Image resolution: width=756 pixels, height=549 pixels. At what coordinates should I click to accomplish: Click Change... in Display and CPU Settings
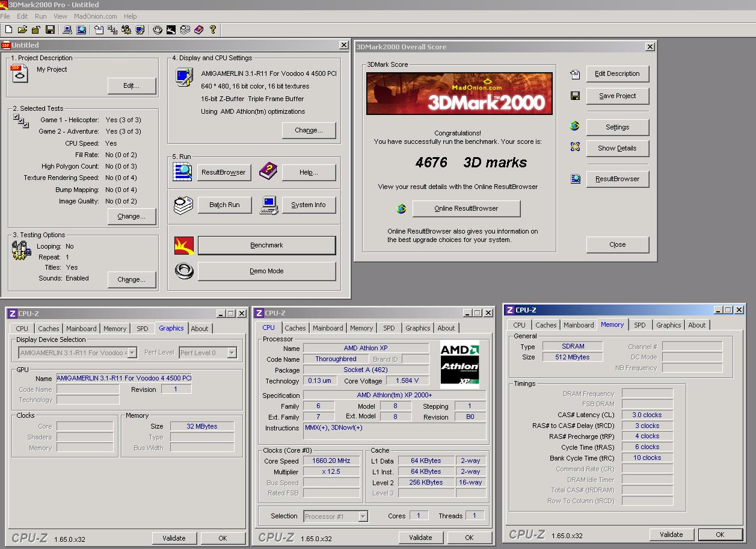coord(309,130)
